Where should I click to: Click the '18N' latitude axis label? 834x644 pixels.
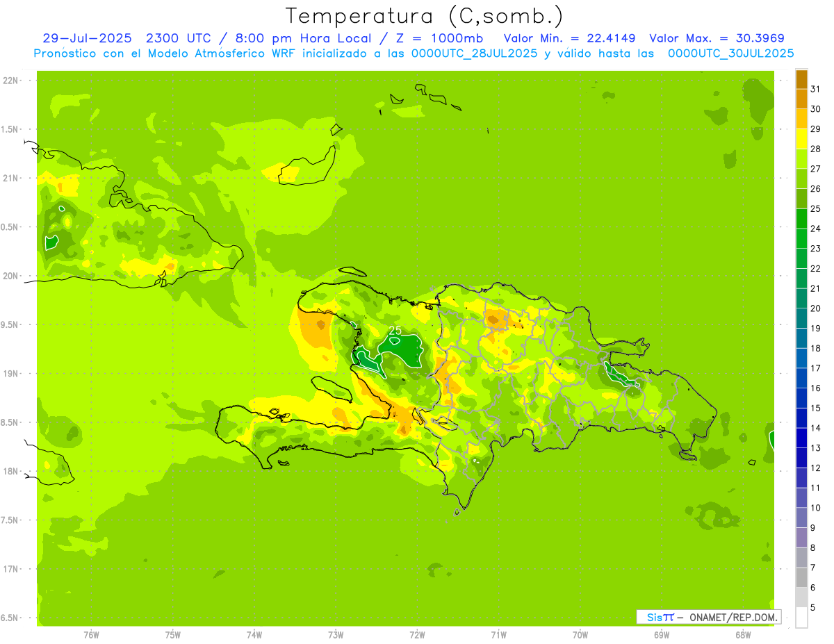point(9,471)
